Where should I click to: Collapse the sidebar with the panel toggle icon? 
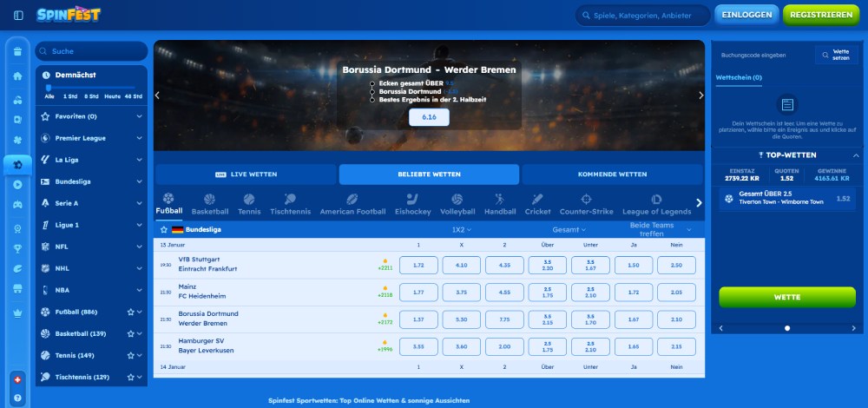[18, 16]
